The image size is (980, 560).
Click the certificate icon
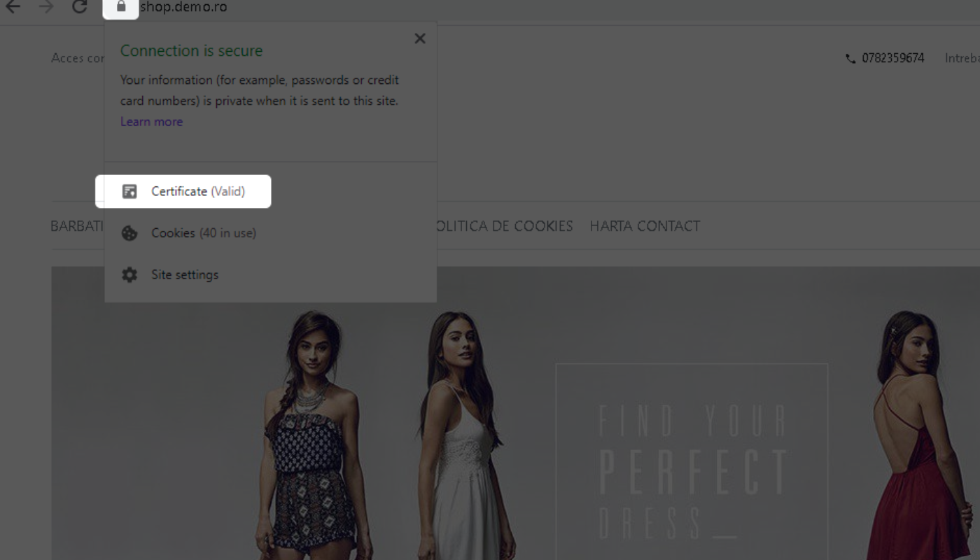pos(129,191)
